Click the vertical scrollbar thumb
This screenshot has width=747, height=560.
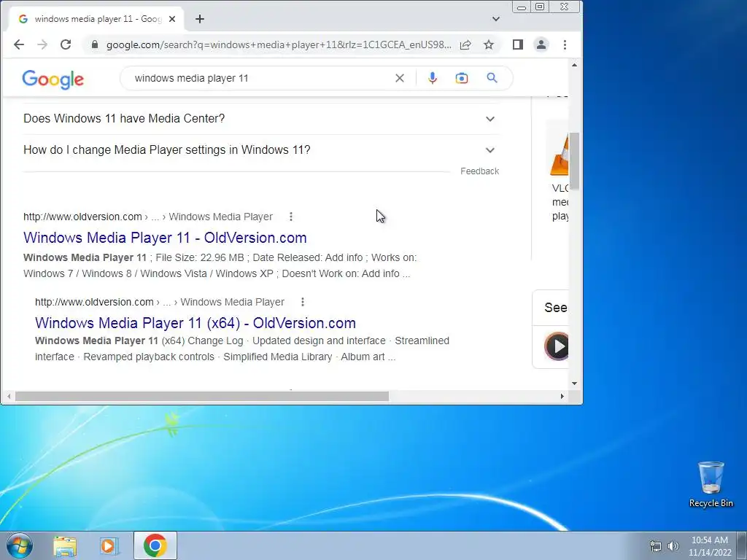[575, 161]
